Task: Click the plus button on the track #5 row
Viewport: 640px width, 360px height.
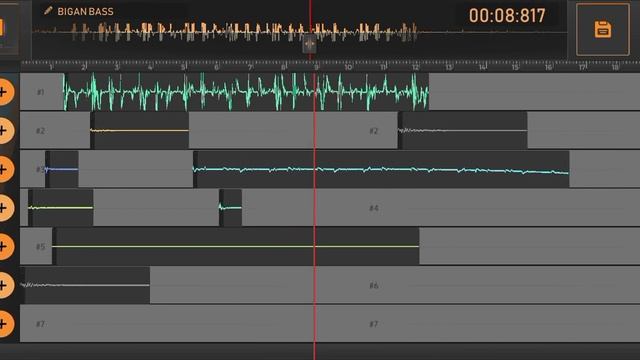Action: (x=4, y=247)
